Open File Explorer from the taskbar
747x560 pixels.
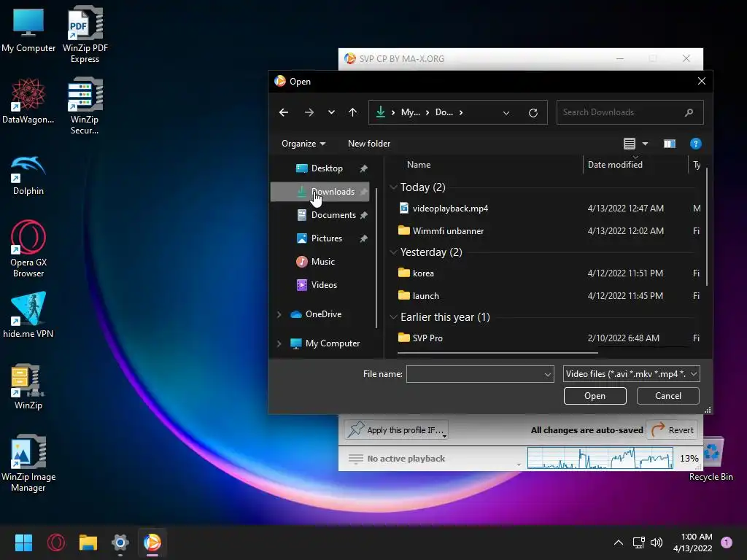pos(88,542)
